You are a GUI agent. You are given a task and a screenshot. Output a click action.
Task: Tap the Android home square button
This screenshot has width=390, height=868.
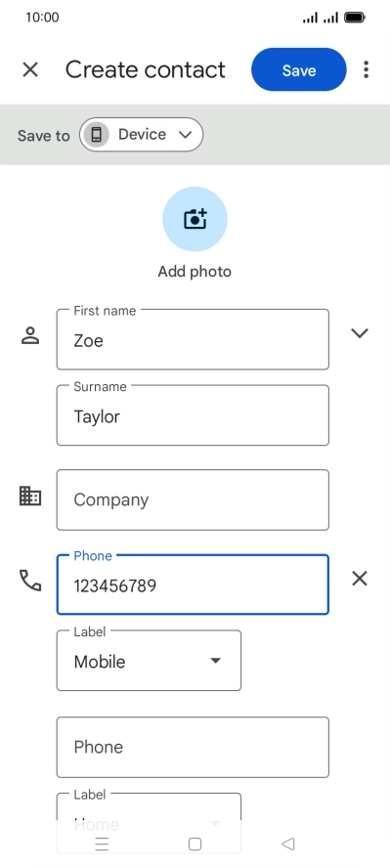point(195,844)
